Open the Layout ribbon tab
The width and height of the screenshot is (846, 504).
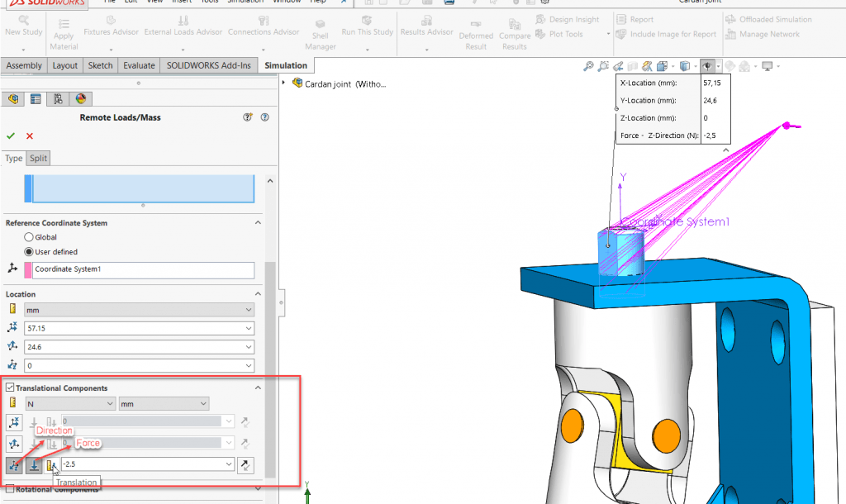64,65
